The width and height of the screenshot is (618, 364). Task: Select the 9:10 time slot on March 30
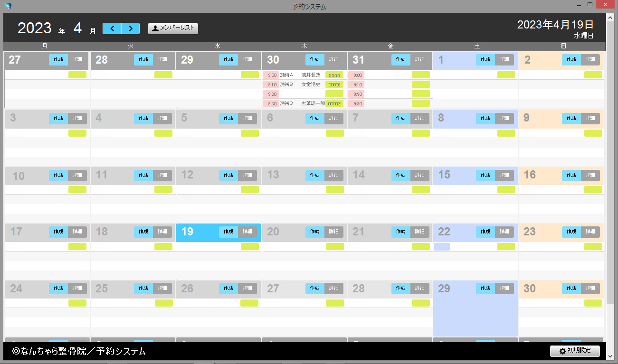pos(271,84)
